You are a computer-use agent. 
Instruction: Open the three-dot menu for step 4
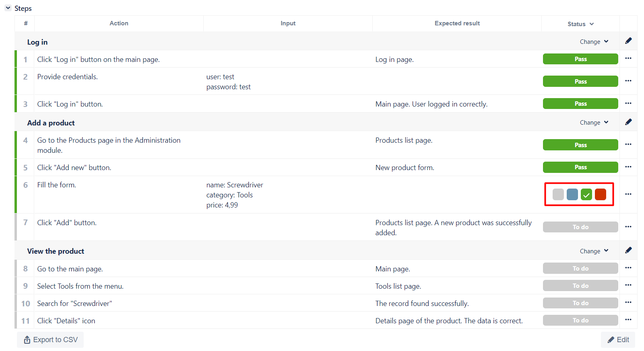(x=628, y=144)
